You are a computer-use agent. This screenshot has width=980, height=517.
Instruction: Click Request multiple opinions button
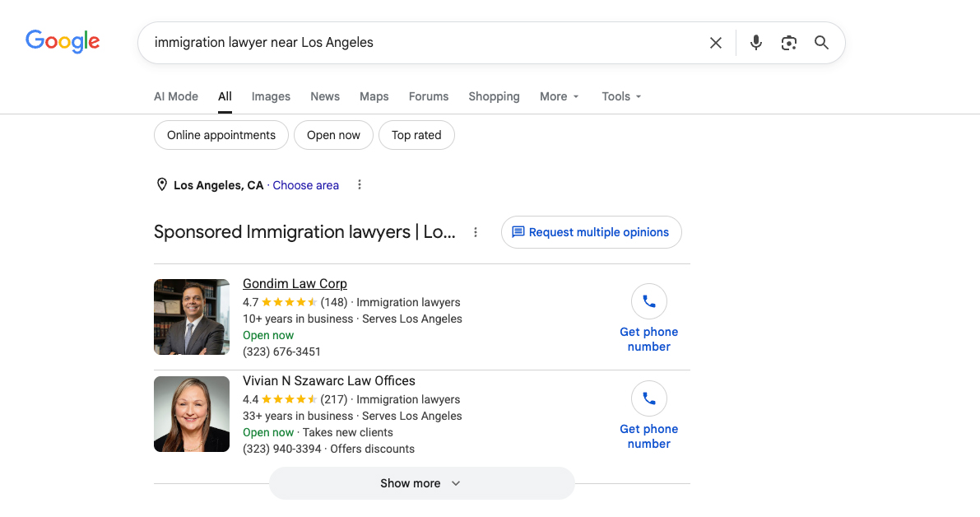[x=592, y=232]
